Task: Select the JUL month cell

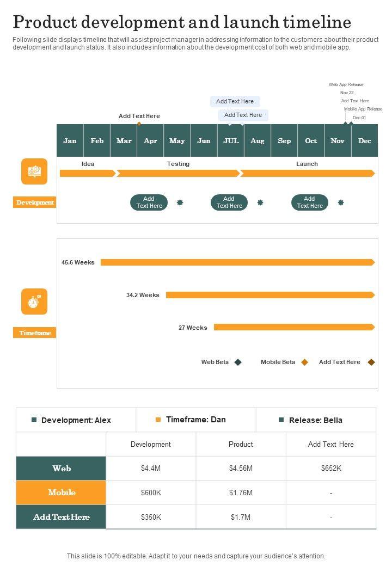Action: (x=231, y=140)
